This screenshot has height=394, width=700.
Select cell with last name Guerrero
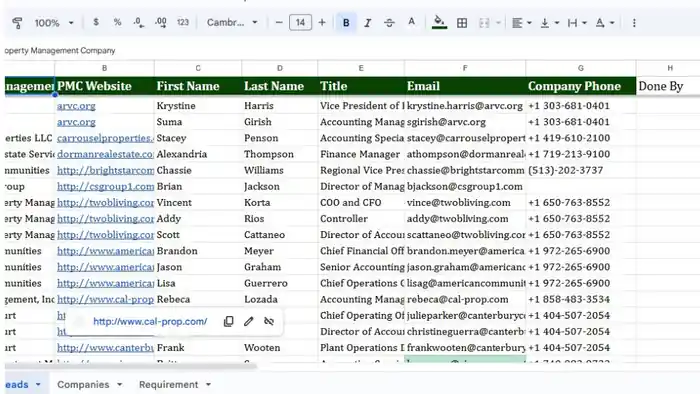tap(279, 283)
